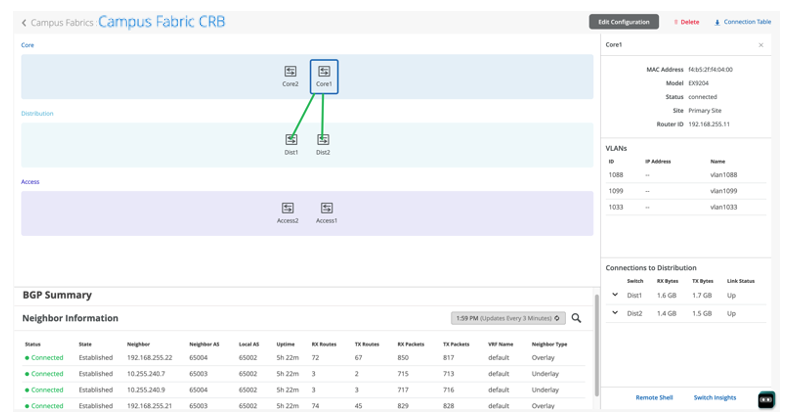Refresh the 1:59 PM update timer
789x420 pixels.
558,318
